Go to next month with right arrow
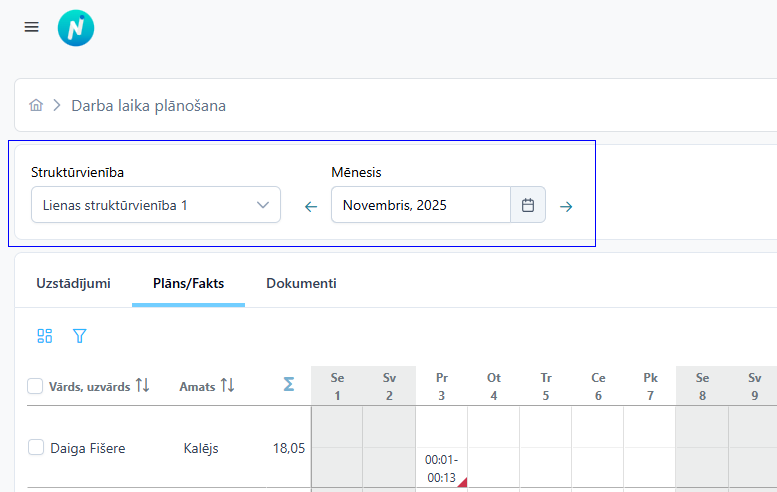777x492 pixels. click(x=566, y=206)
